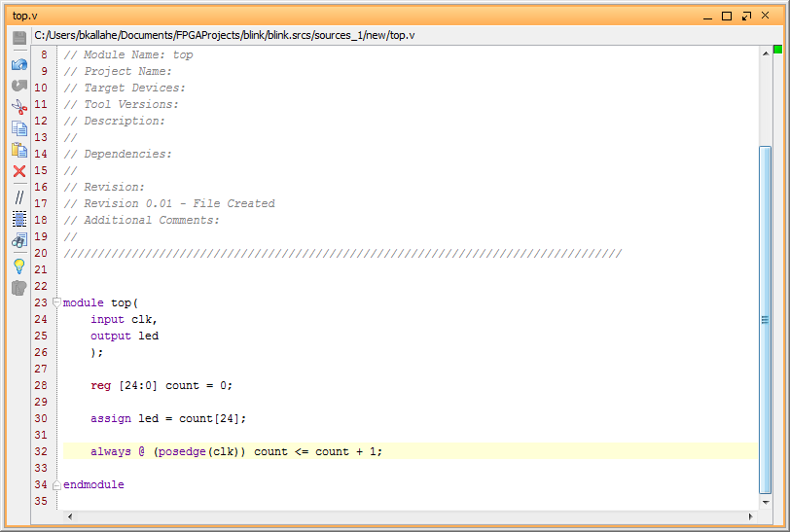Click the Save file icon

(19, 38)
